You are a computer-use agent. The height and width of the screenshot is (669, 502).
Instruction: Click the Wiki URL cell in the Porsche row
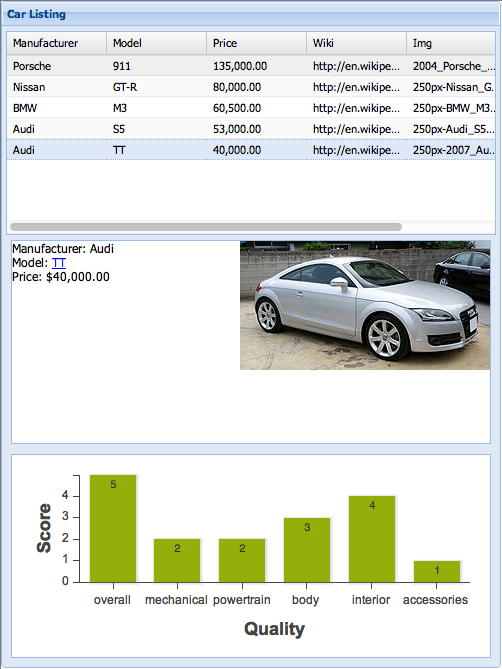[x=356, y=66]
